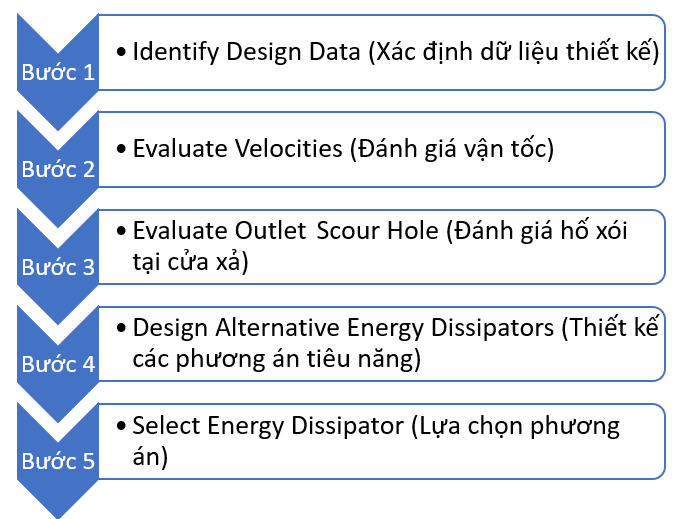The width and height of the screenshot is (690, 519).
Task: Select the Select Energy Dissipator box
Action: (382, 441)
